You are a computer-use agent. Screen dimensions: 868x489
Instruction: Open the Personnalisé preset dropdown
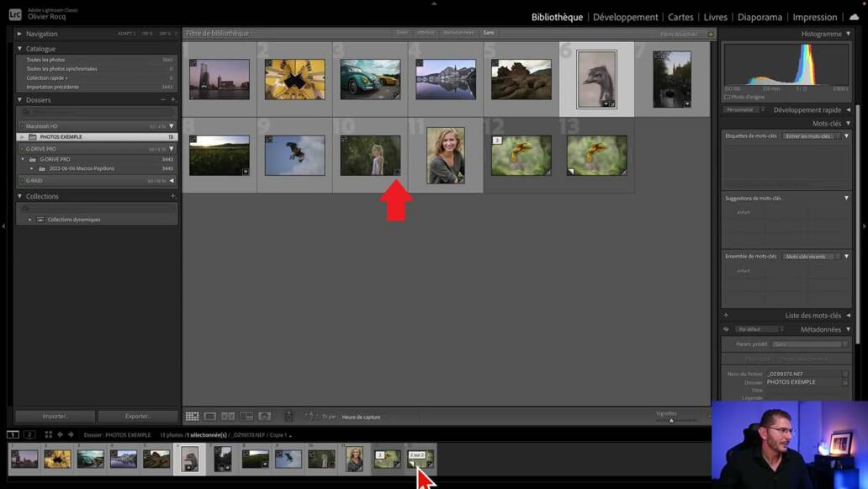(x=743, y=109)
